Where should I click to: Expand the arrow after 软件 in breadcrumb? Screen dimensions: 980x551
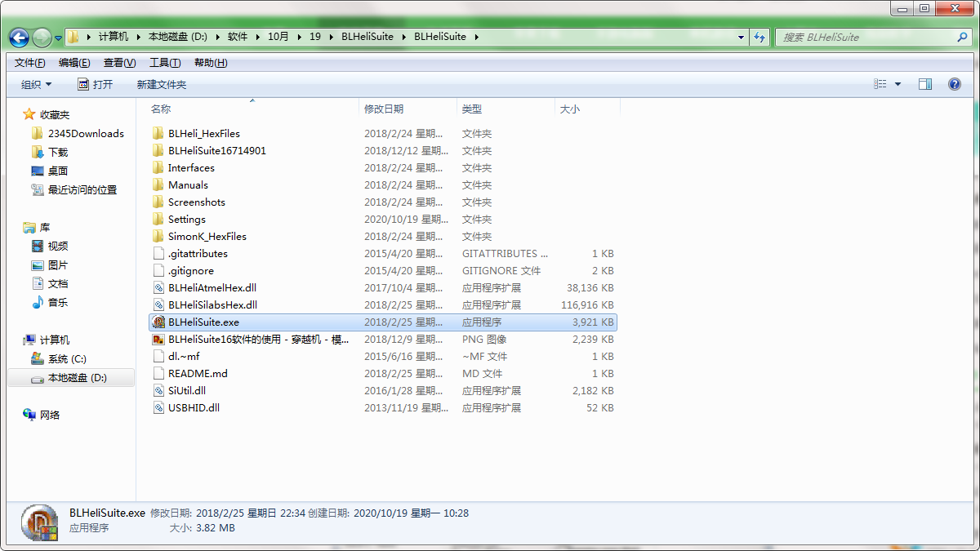point(256,37)
